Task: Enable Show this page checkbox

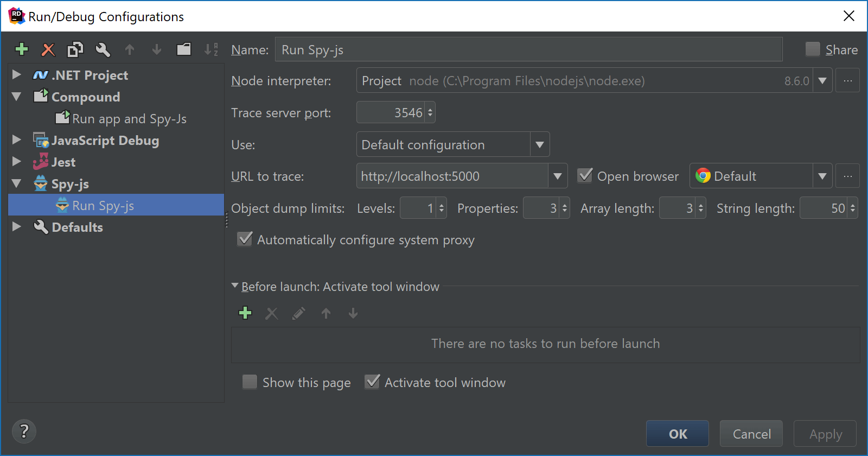Action: (x=250, y=382)
